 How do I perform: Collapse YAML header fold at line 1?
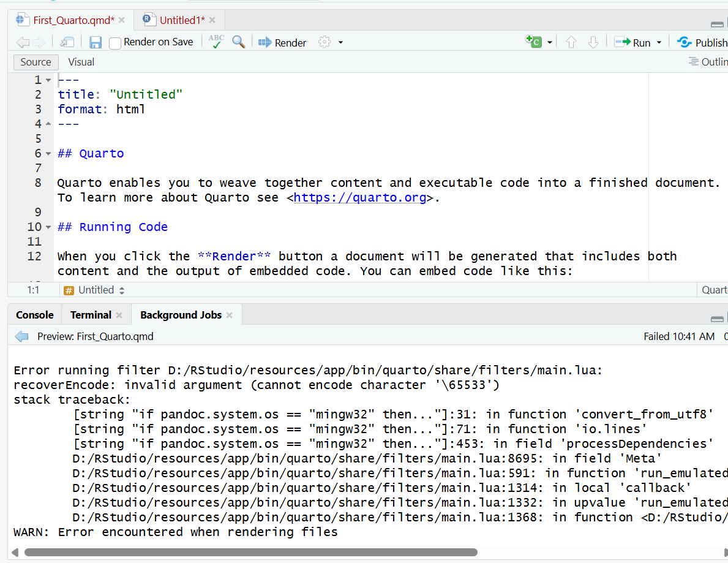coord(48,80)
